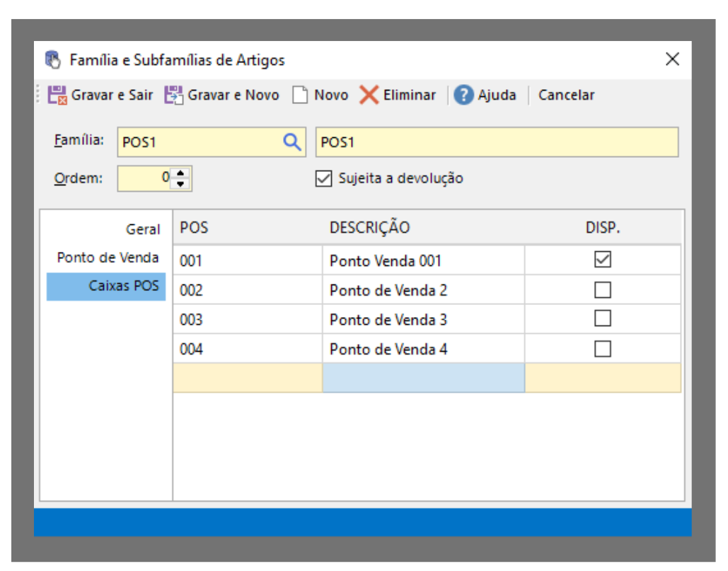Viewport: 728px width, 571px height.
Task: Click the Gravar e Sair save icon
Action: tap(57, 95)
